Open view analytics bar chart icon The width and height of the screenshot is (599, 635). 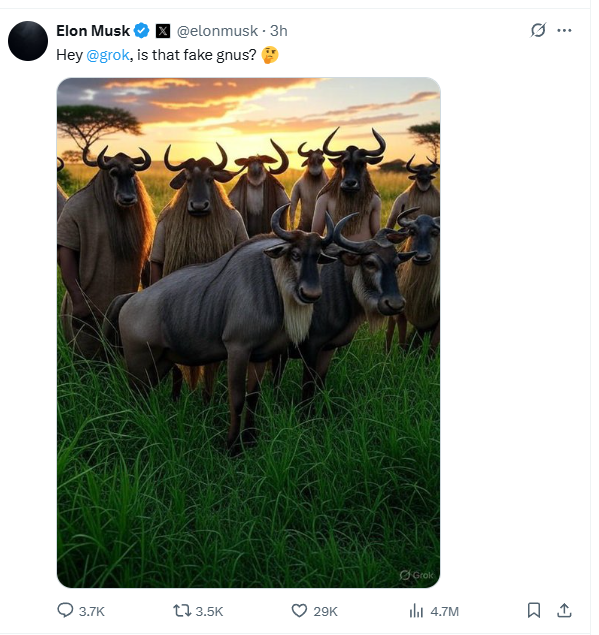416,611
